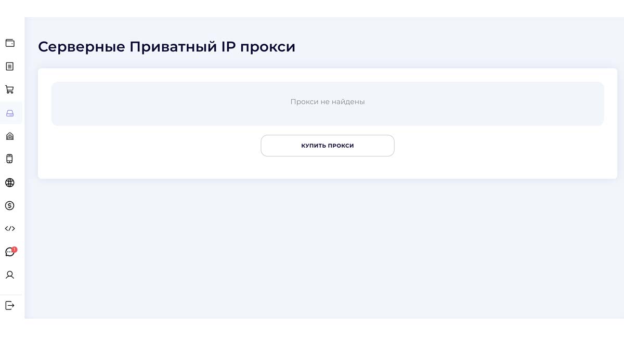This screenshot has width=624, height=364.
Task: Click the sidebar divider above logout icon
Action: coord(11,294)
